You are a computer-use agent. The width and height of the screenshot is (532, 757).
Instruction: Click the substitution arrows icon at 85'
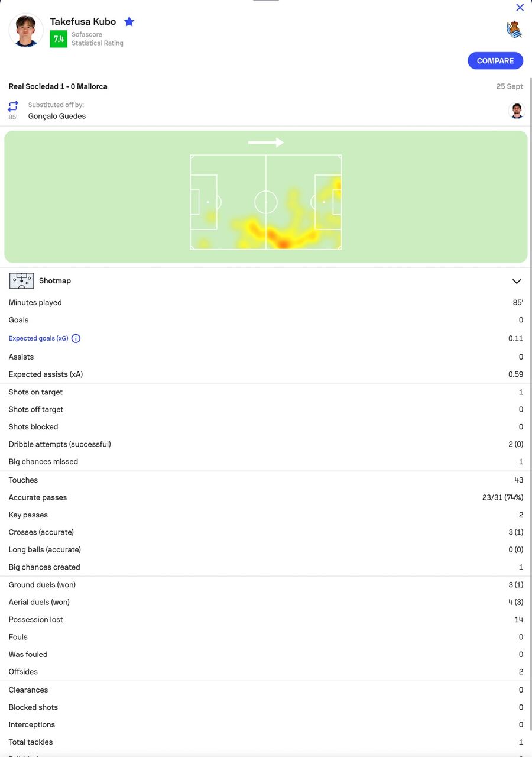(x=13, y=106)
